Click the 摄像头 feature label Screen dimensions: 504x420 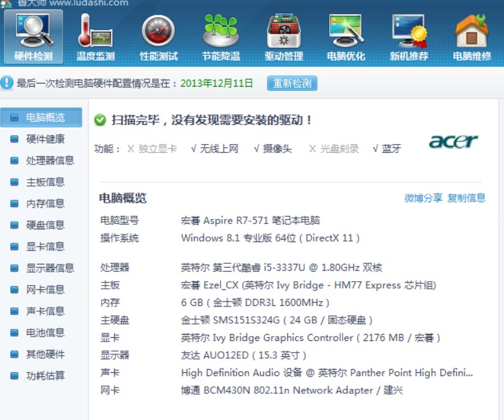click(278, 148)
